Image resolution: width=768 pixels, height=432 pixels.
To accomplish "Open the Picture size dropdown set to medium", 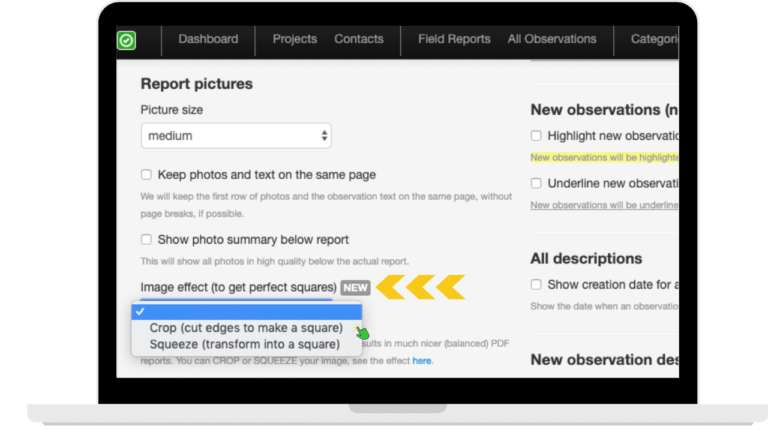I will (236, 136).
